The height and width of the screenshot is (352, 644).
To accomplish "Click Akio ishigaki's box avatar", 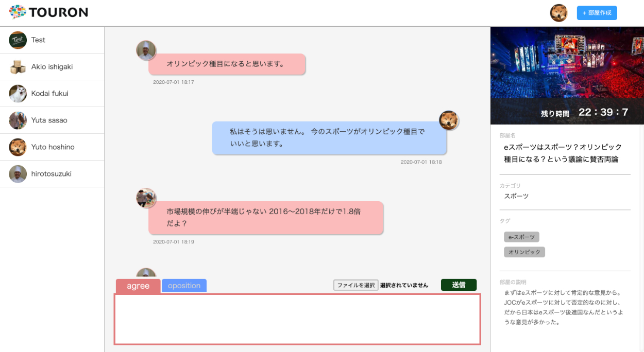I will point(18,67).
